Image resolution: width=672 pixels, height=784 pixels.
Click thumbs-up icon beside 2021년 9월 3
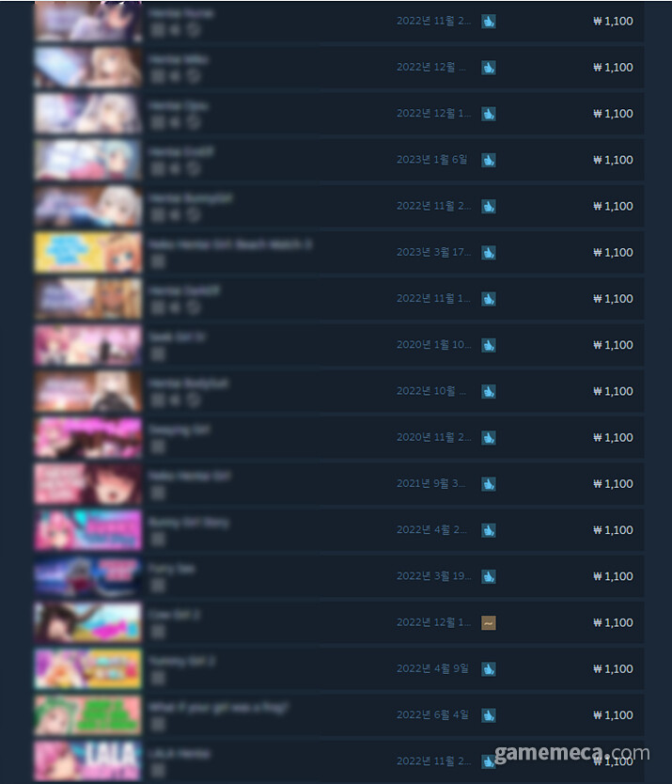[x=488, y=484]
